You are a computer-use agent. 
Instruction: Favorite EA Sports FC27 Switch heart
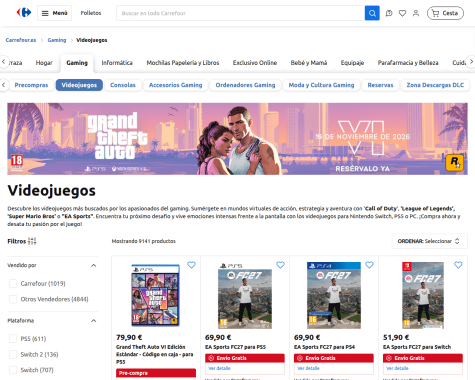point(458,265)
